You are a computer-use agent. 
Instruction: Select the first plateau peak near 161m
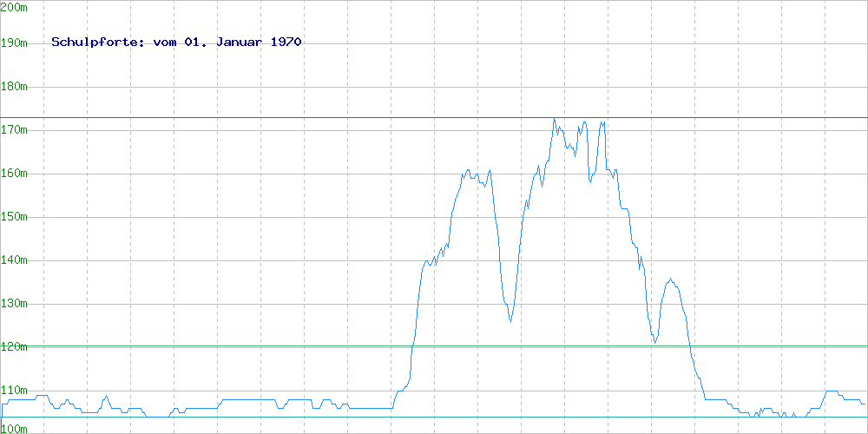point(469,171)
